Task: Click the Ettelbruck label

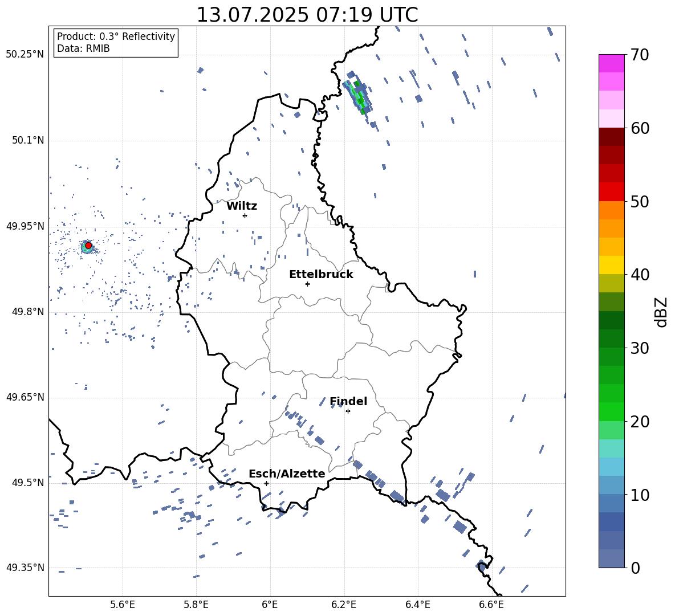Action: pyautogui.click(x=321, y=275)
